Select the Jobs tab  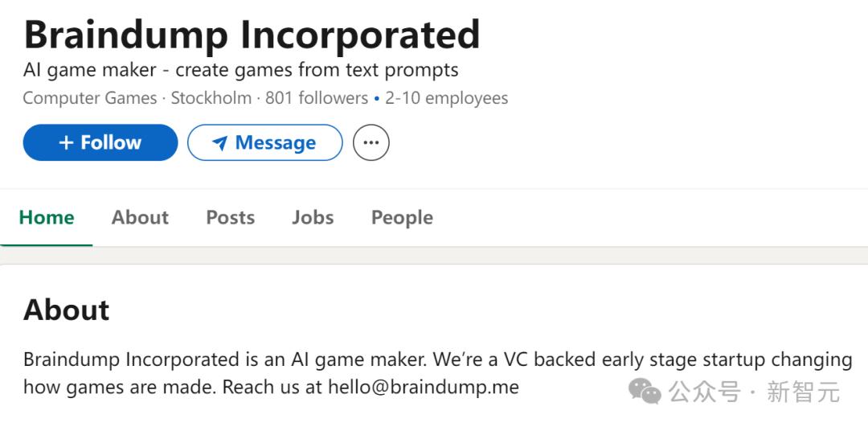(x=313, y=217)
